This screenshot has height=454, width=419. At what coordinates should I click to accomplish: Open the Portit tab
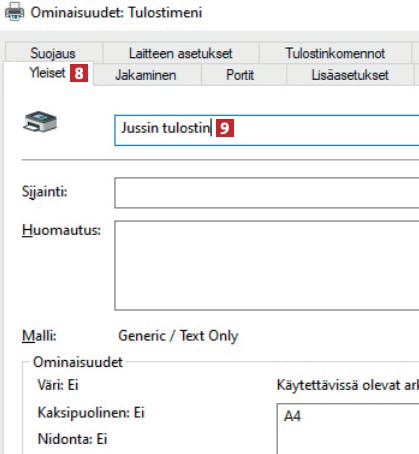point(240,75)
